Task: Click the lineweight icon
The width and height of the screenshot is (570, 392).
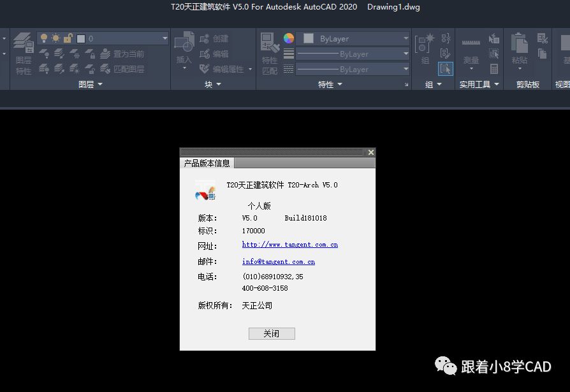Action: tap(289, 54)
